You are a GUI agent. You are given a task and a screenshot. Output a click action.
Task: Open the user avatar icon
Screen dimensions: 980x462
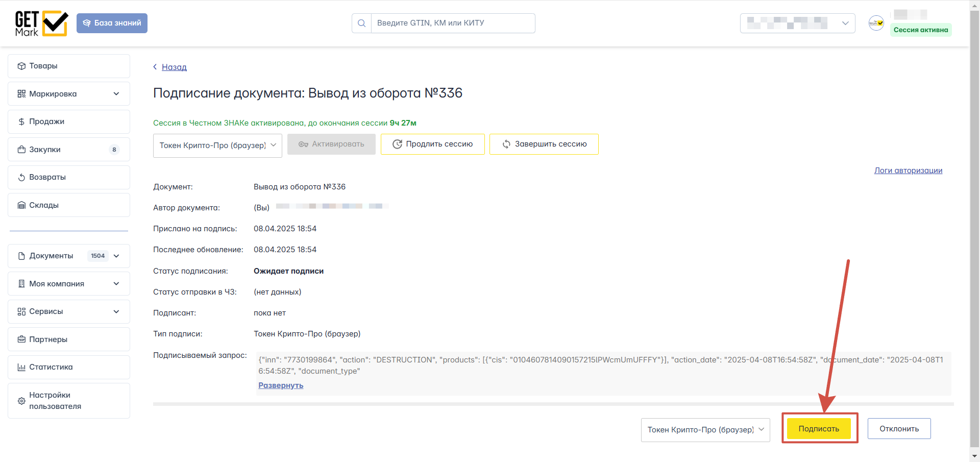click(x=876, y=23)
